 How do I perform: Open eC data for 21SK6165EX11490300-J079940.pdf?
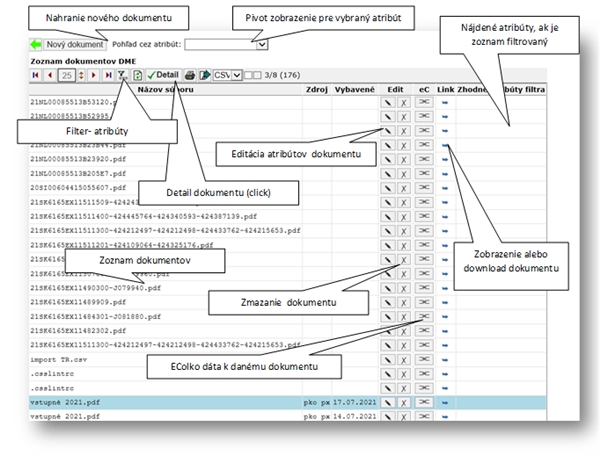click(x=424, y=288)
